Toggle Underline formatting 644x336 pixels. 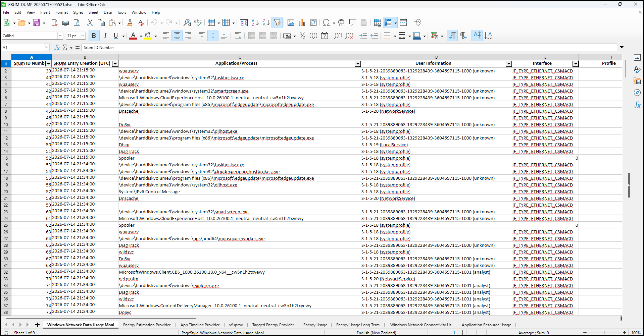click(116, 36)
